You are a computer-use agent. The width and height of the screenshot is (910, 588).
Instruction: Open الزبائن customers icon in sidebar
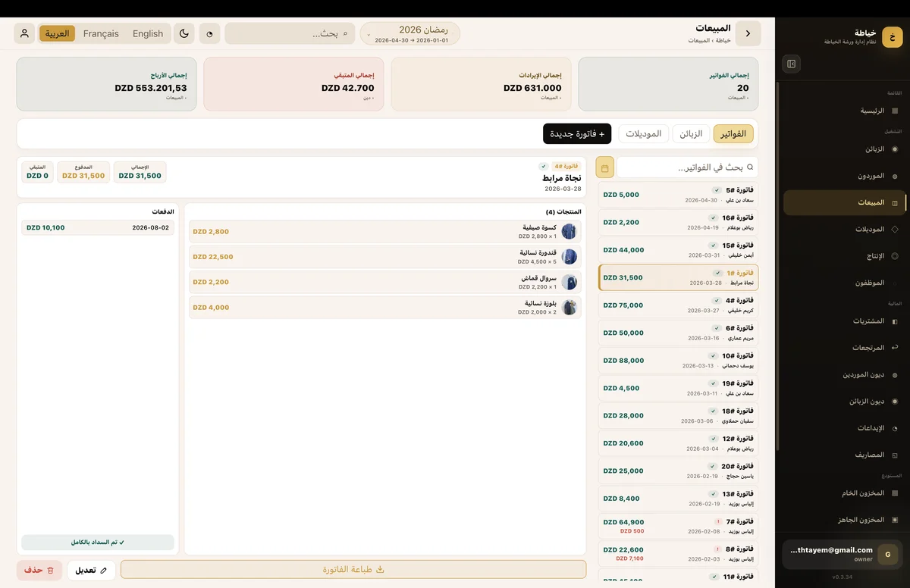pos(895,149)
